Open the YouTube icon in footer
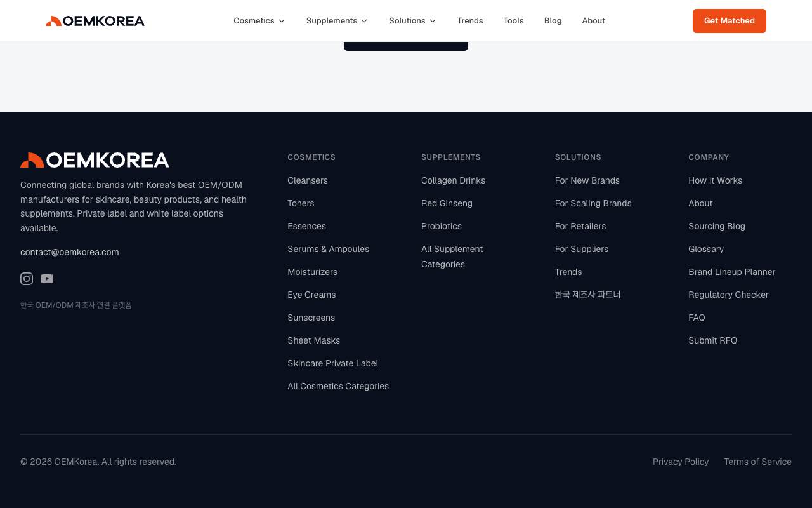The image size is (812, 508). pos(47,279)
